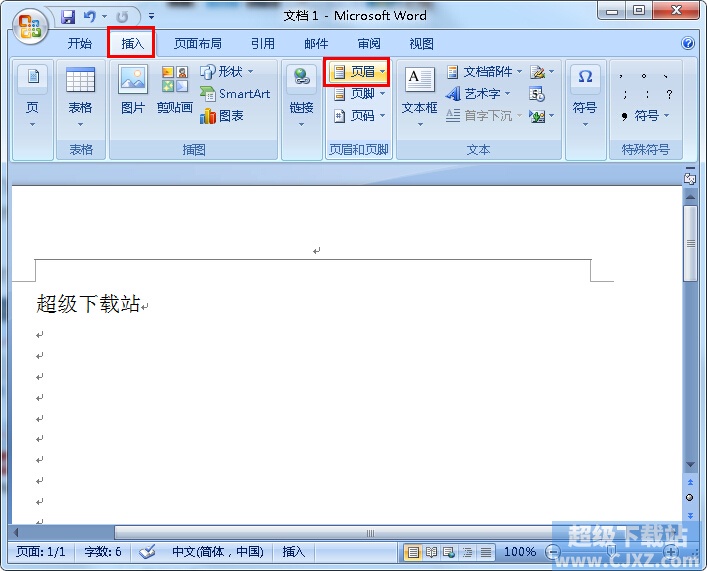The image size is (707, 571).
Task: Open the 页眉 header dropdown
Action: [x=357, y=72]
